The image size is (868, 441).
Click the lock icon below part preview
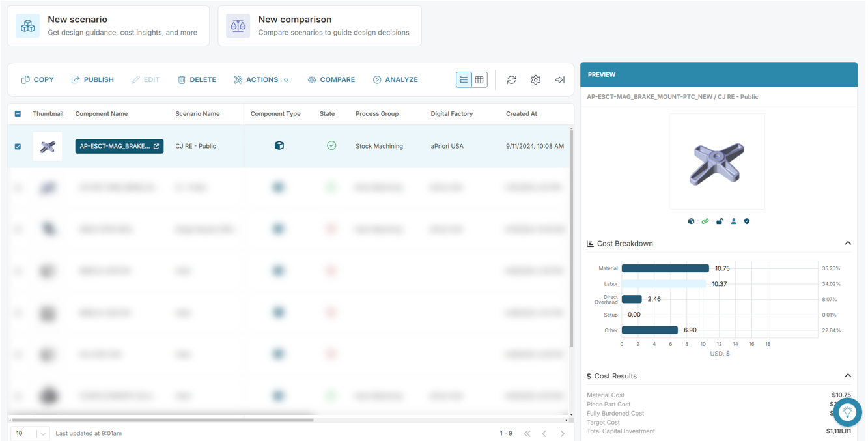720,221
